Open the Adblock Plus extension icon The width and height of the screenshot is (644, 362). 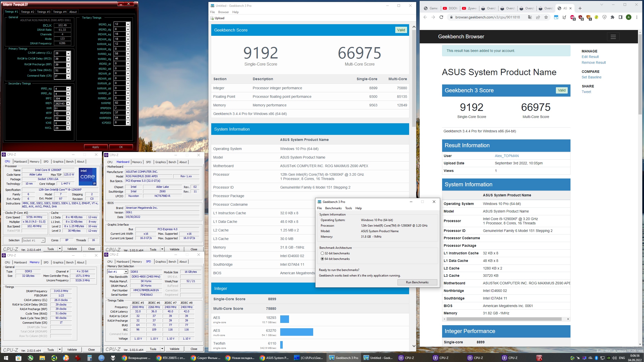(x=573, y=17)
